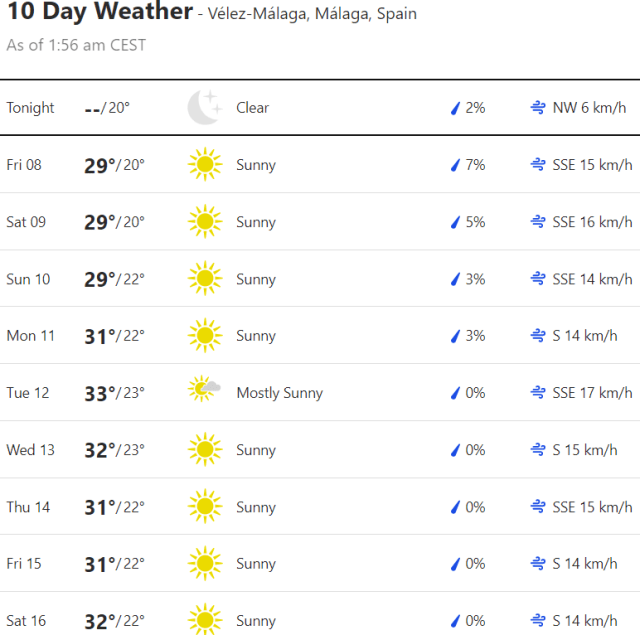The height and width of the screenshot is (635, 640).
Task: Click the Fri 15 date label
Action: pyautogui.click(x=24, y=564)
